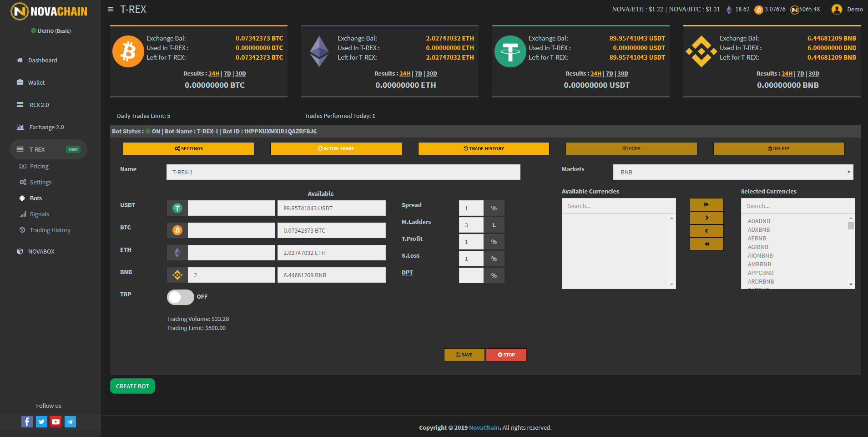
Task: Click the CREATE BOT button
Action: pos(132,386)
